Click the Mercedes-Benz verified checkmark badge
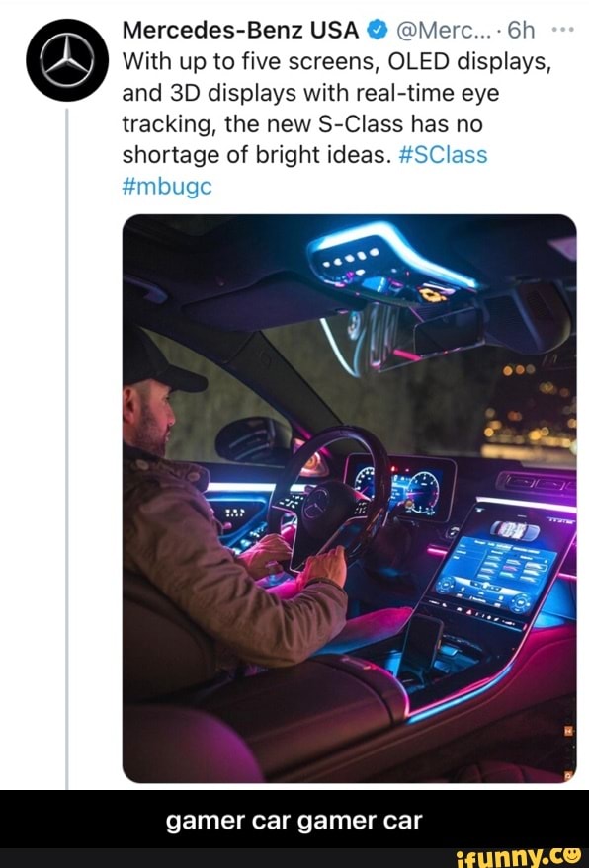The width and height of the screenshot is (589, 868). [x=376, y=30]
